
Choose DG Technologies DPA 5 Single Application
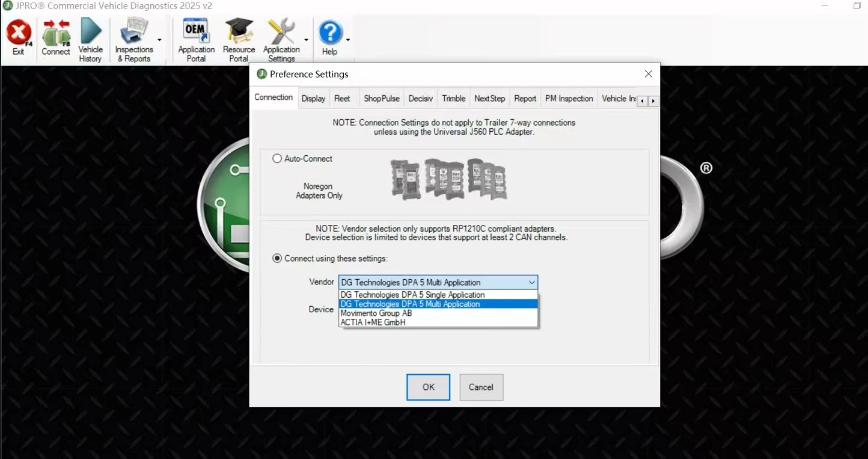point(412,295)
